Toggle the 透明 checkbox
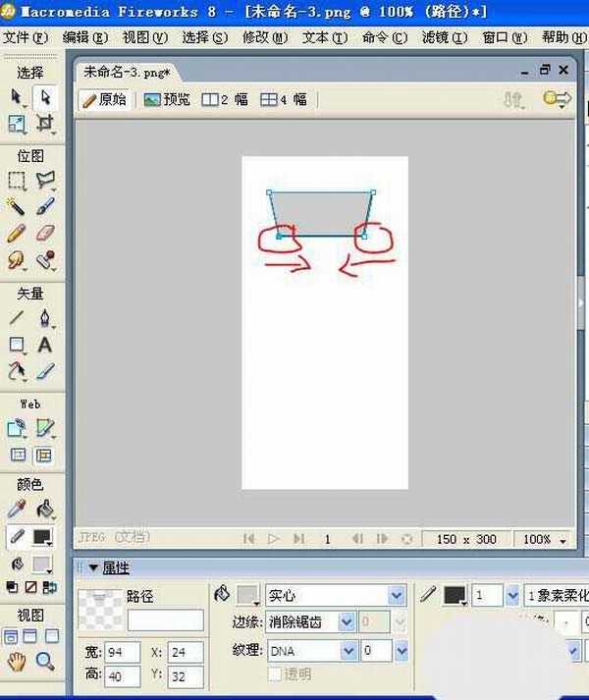This screenshot has height=700, width=589. 275,673
